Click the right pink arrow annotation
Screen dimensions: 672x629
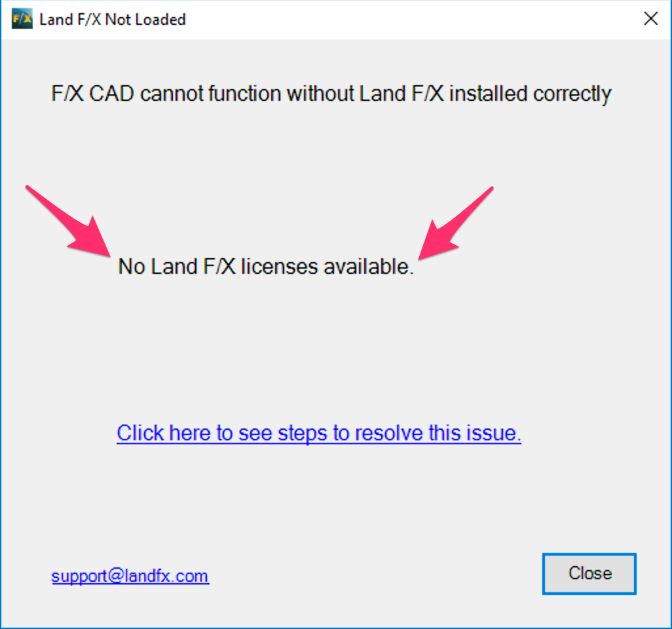point(456,223)
